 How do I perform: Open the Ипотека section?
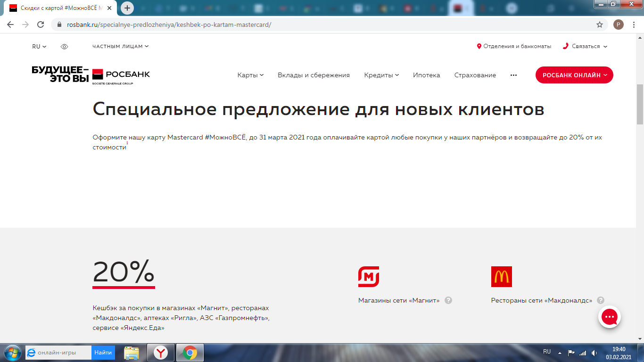[427, 75]
